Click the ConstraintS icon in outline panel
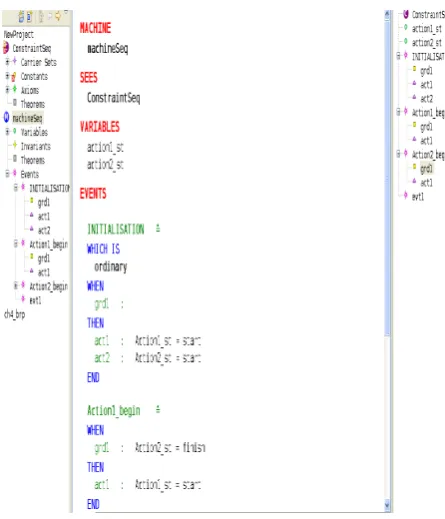This screenshot has width=445, height=519. [x=406, y=14]
